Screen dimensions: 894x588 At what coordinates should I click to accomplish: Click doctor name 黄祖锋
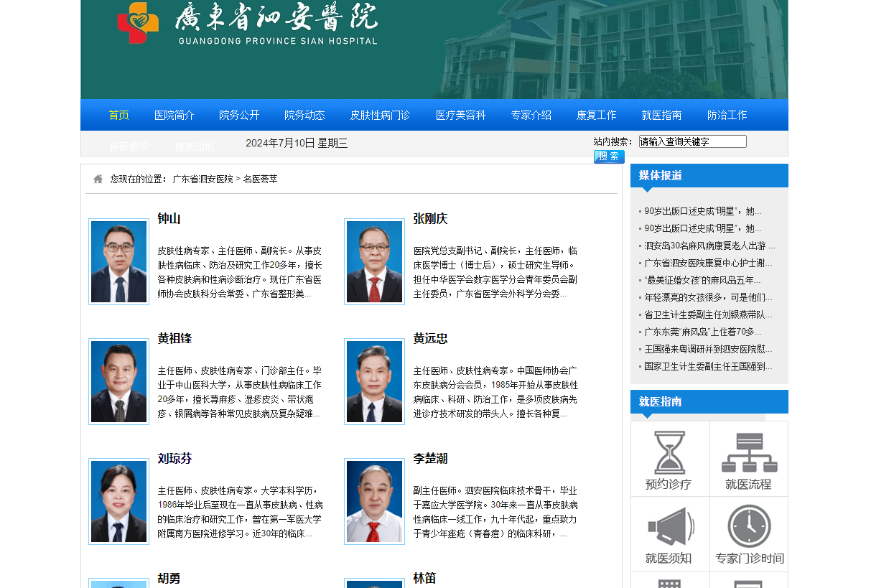174,339
